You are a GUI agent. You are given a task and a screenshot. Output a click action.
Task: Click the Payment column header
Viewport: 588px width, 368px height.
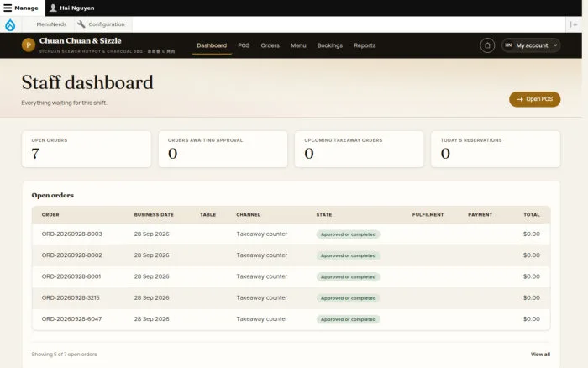tap(480, 214)
